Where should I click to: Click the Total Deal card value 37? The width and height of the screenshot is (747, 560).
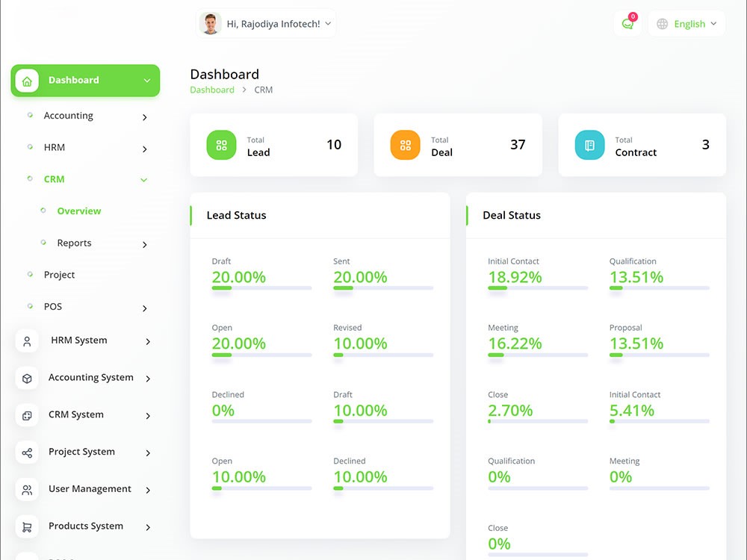point(518,145)
